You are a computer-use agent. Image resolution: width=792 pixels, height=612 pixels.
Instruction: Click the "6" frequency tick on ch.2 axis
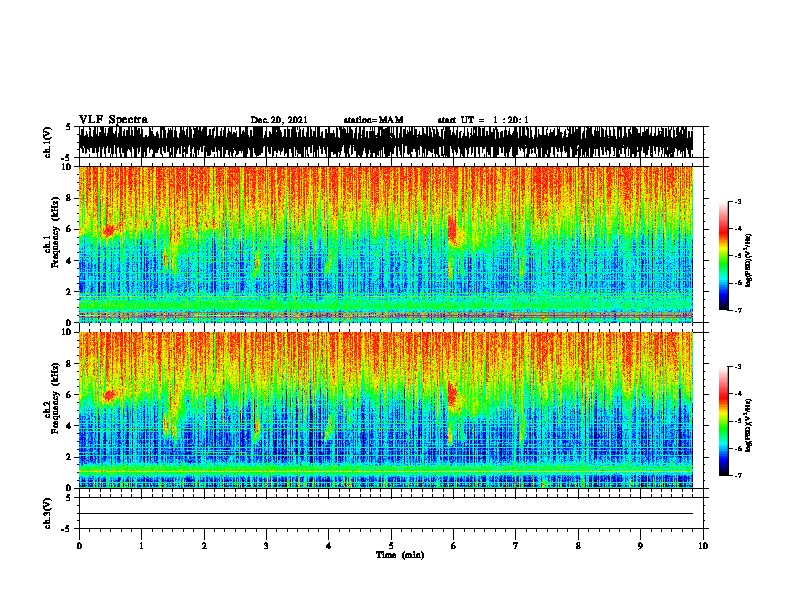[x=70, y=394]
